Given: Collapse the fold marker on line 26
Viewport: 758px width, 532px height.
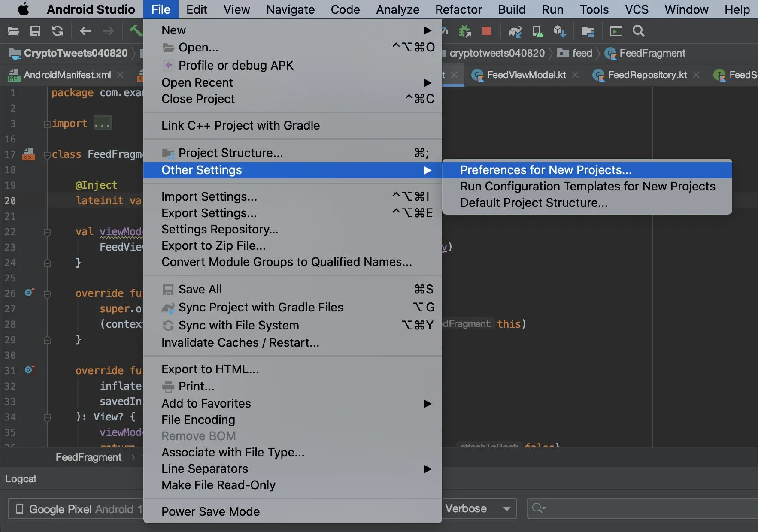Looking at the screenshot, I should pos(47,294).
